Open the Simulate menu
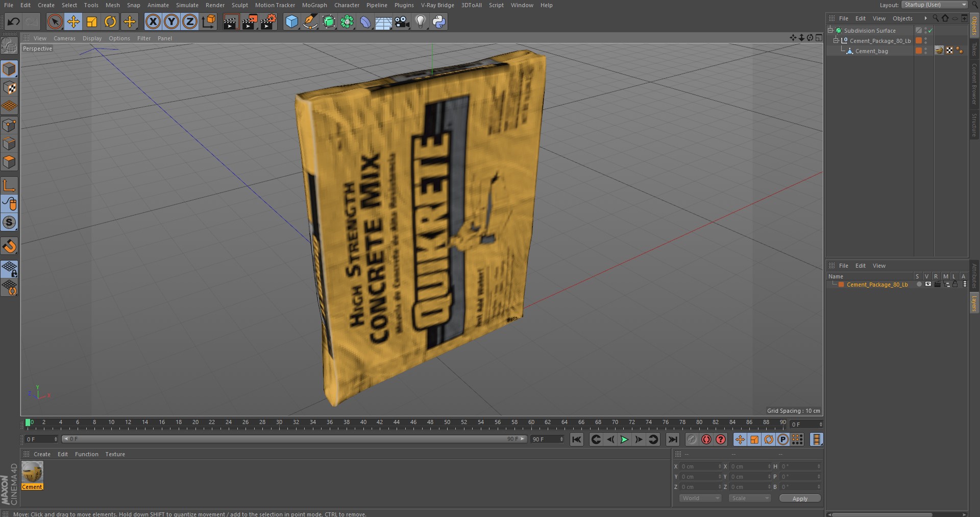 pyautogui.click(x=187, y=5)
